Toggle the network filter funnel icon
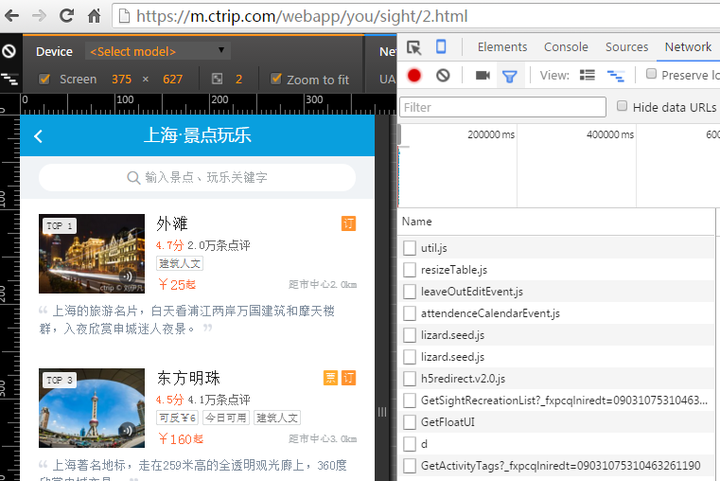 510,76
